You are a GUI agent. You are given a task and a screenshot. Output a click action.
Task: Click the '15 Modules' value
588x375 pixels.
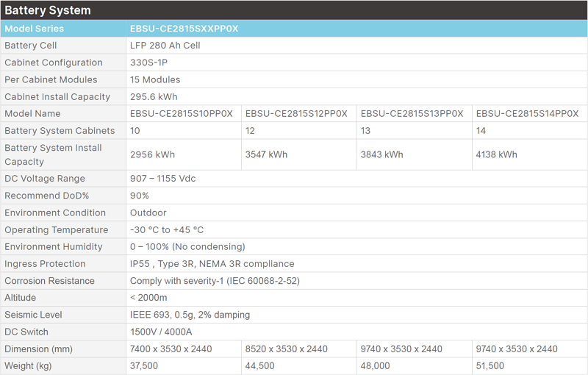click(155, 80)
